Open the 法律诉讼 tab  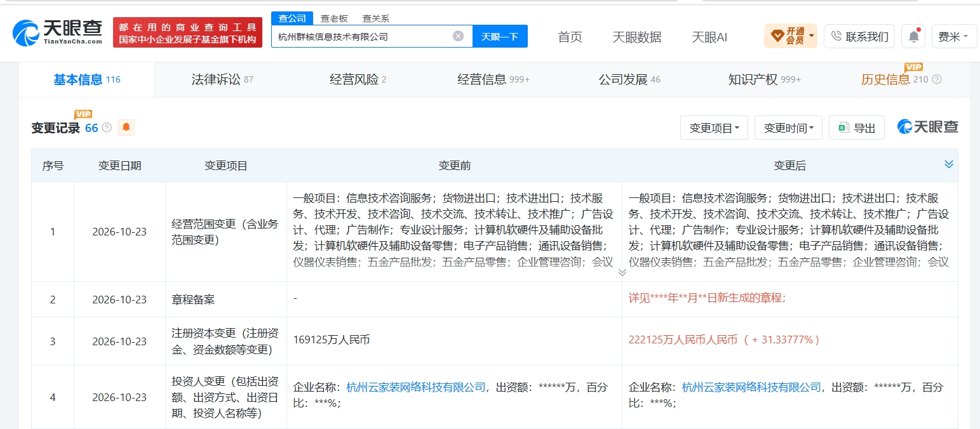222,79
